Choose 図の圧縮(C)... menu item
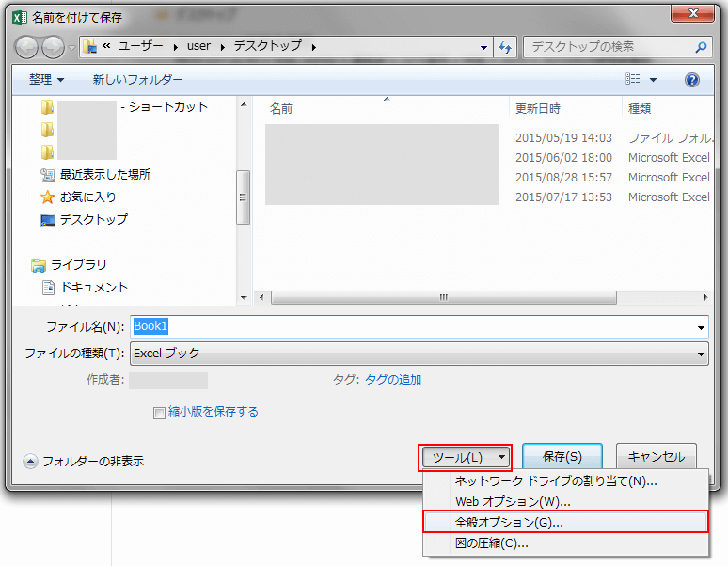Viewport: 728px width, 566px height. click(565, 543)
